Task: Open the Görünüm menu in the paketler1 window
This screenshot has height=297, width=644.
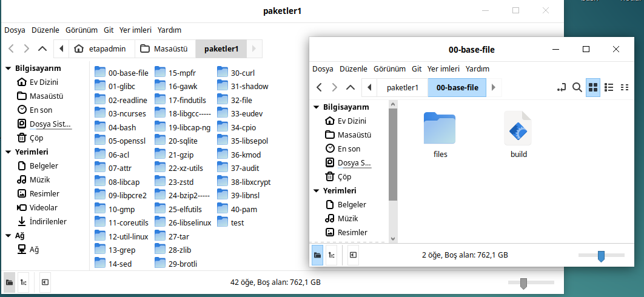Action: pos(81,30)
